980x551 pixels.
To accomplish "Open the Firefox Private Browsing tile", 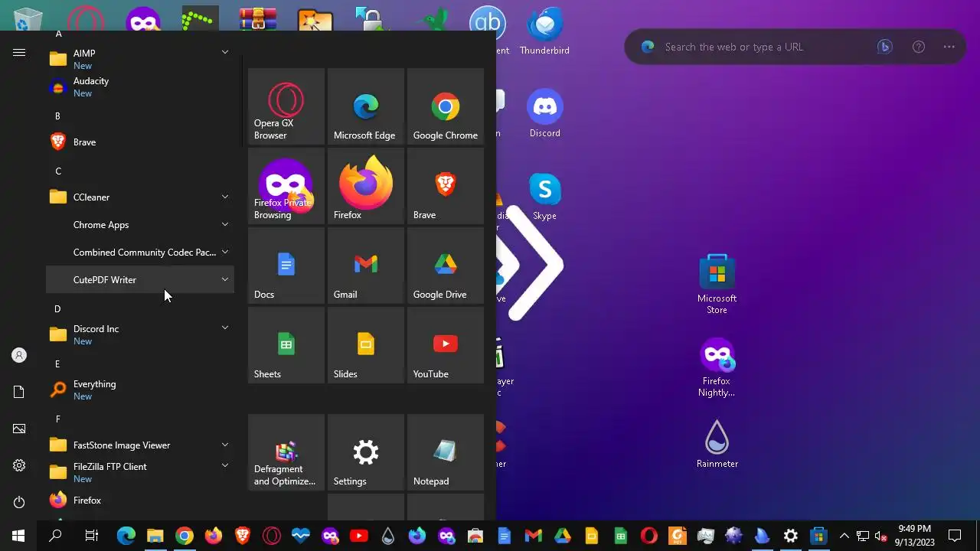I will (x=286, y=186).
